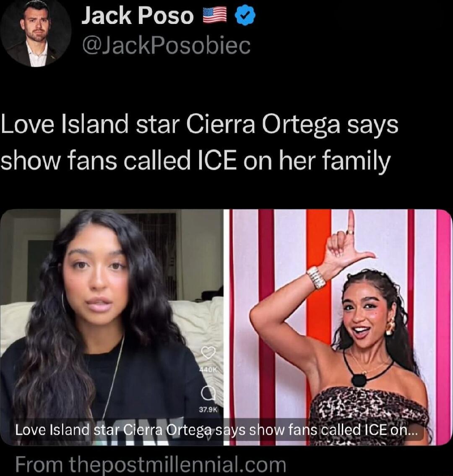Open the thepostmillennial.com source link
This screenshot has height=476, width=453.
click(x=151, y=465)
